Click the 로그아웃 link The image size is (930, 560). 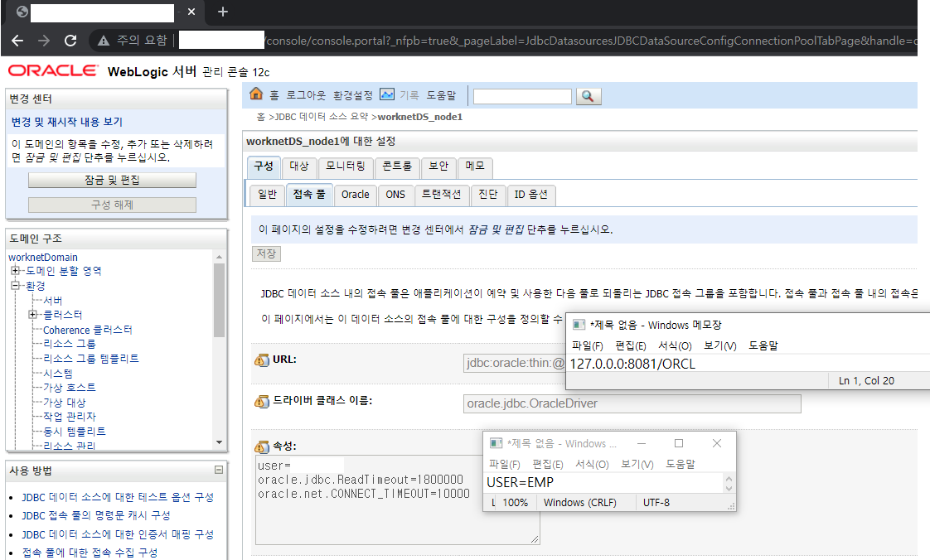pos(306,95)
